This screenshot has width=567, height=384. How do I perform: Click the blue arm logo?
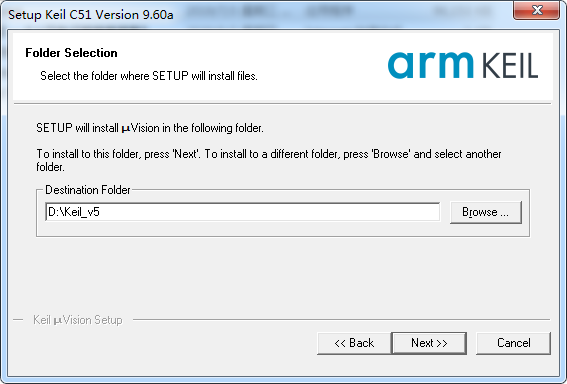pos(430,65)
